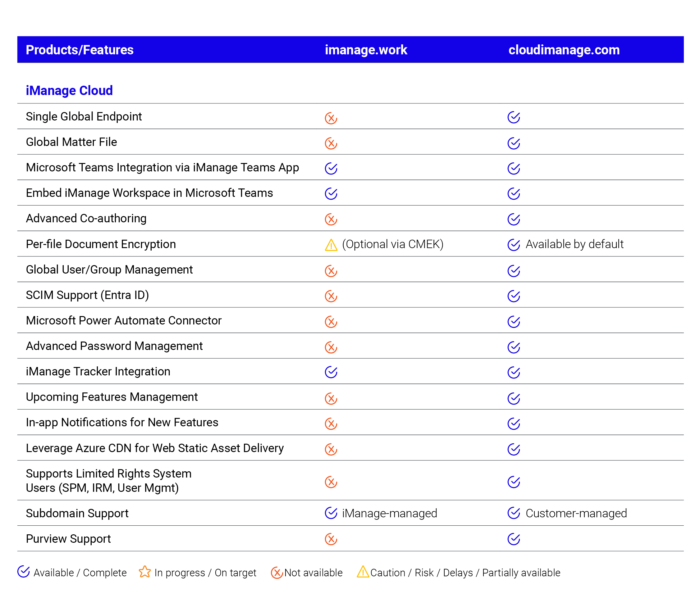Click the iManage Cloud section heading
The image size is (700, 598).
pyautogui.click(x=69, y=90)
